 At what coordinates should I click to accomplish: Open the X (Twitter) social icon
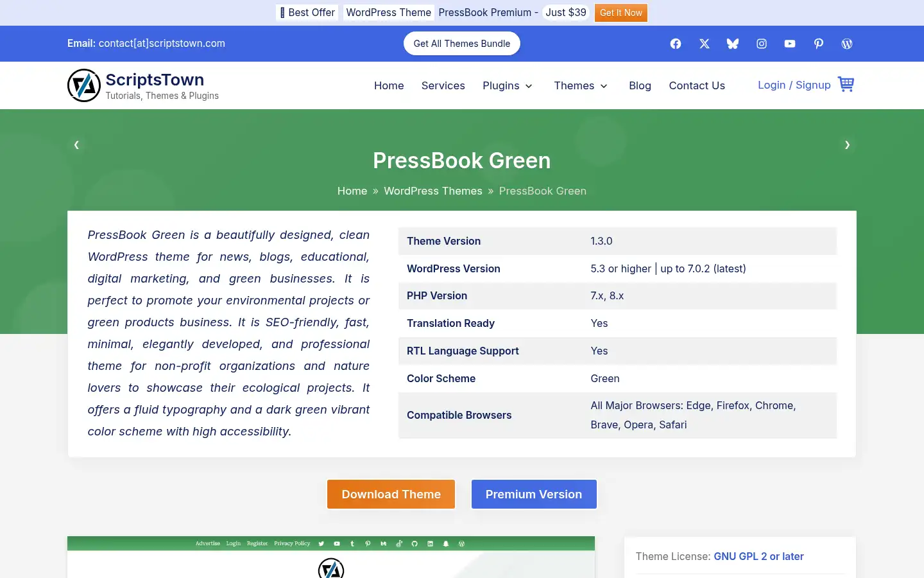coord(705,44)
